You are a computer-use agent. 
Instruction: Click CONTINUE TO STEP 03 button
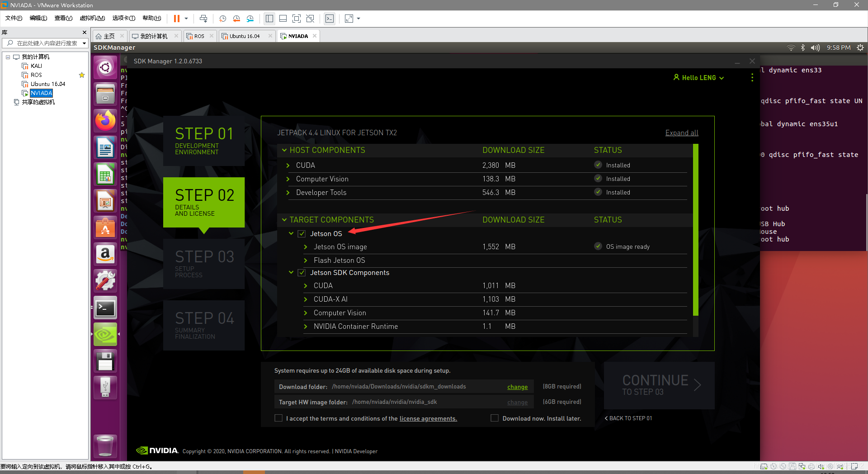[x=659, y=385]
